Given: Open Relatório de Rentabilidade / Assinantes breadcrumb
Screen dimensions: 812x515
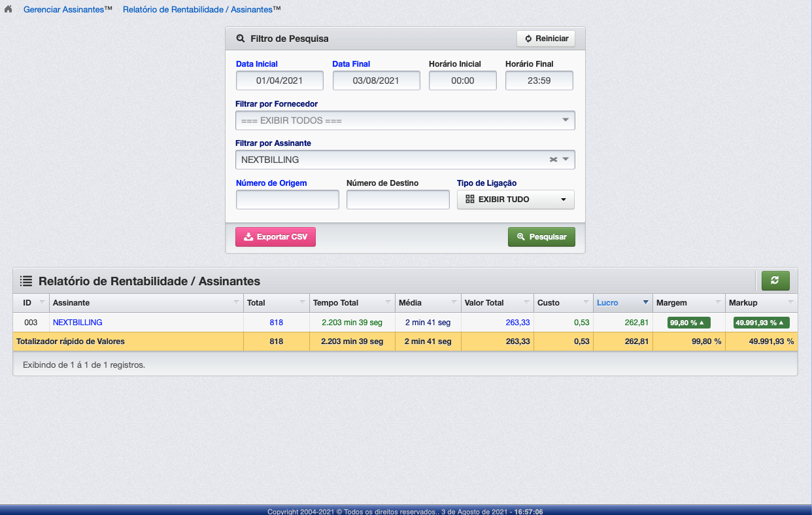Looking at the screenshot, I should click(202, 10).
